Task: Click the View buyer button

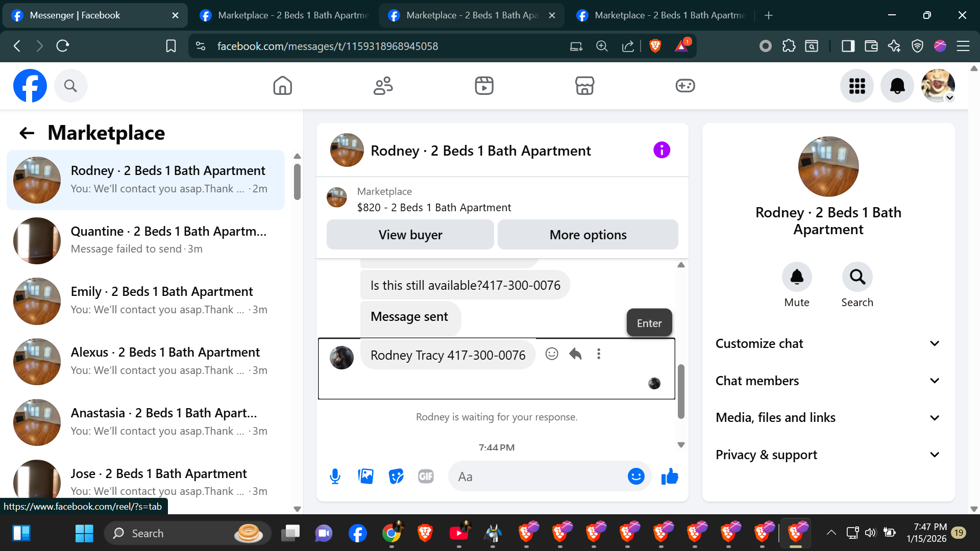Action: click(x=410, y=235)
